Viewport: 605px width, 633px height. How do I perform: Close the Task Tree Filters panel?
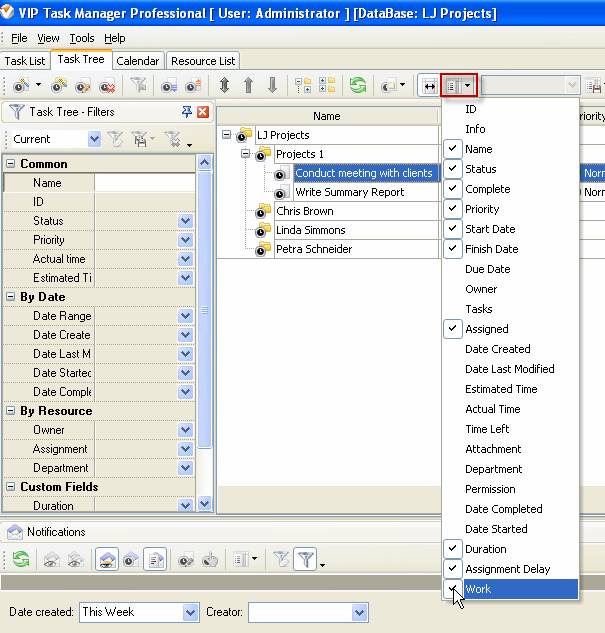tap(203, 112)
